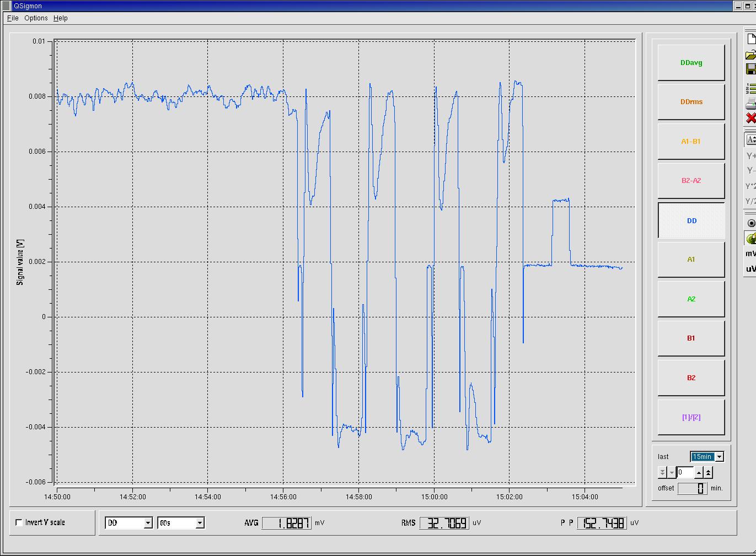Viewport: 756px width, 556px height.
Task: Enable the Invert Y scale checkbox
Action: (19, 522)
